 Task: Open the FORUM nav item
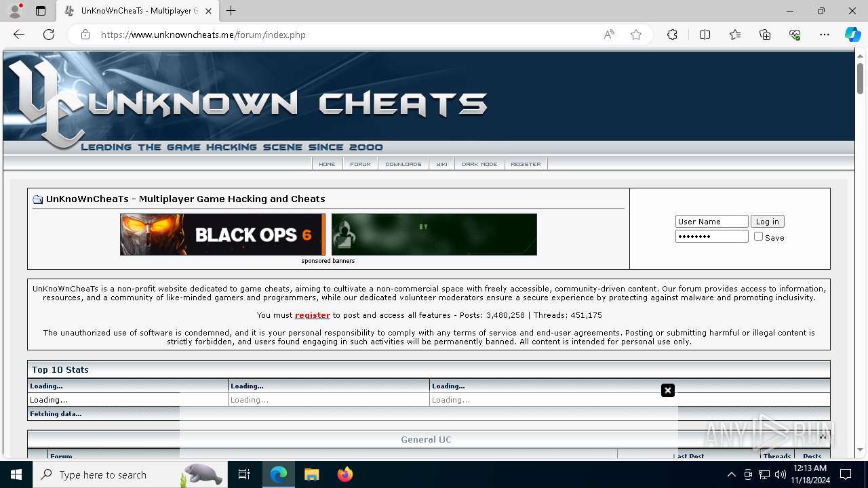360,164
